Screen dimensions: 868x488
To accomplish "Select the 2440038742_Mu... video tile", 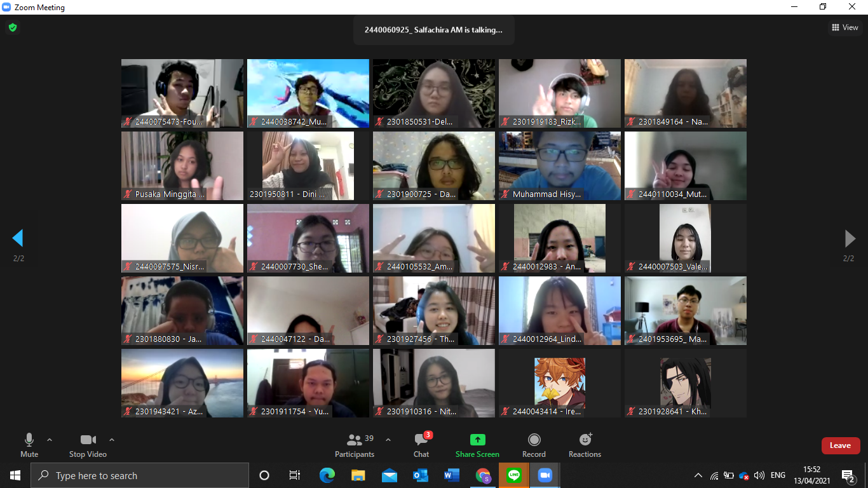I will 308,93.
